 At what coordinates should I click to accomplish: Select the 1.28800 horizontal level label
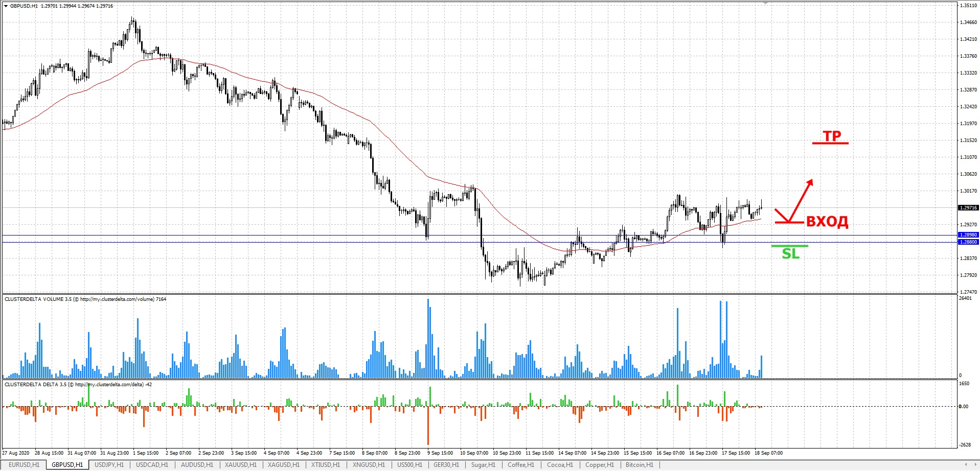coord(968,242)
